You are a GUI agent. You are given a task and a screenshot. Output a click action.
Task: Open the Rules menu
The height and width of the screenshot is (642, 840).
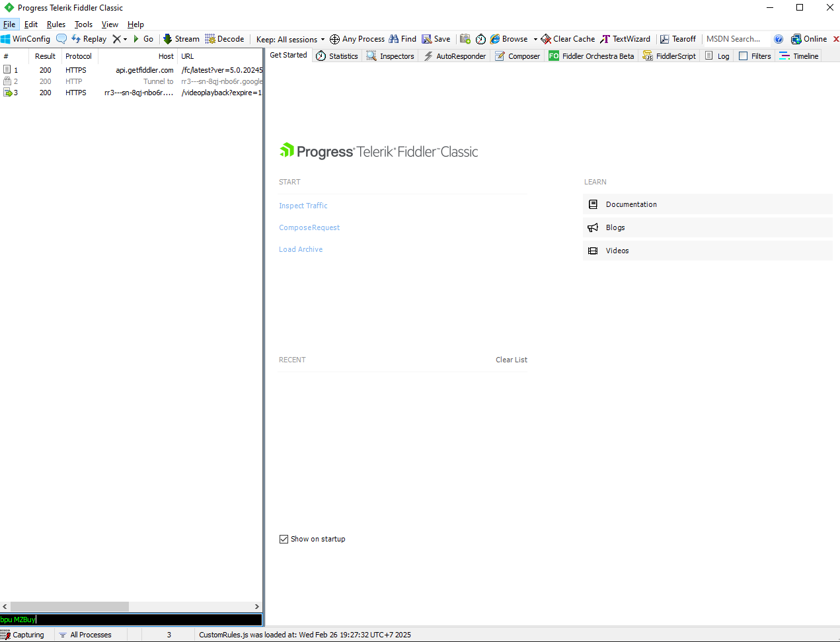tap(56, 24)
